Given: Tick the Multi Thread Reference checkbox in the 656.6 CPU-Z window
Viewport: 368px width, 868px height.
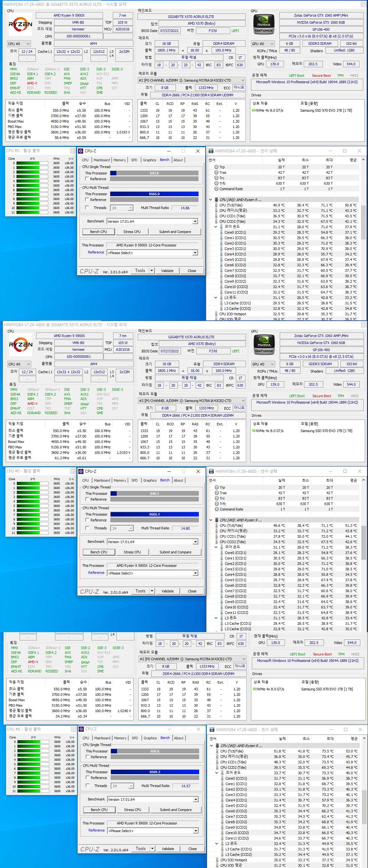Looking at the screenshot, I should click(x=88, y=778).
